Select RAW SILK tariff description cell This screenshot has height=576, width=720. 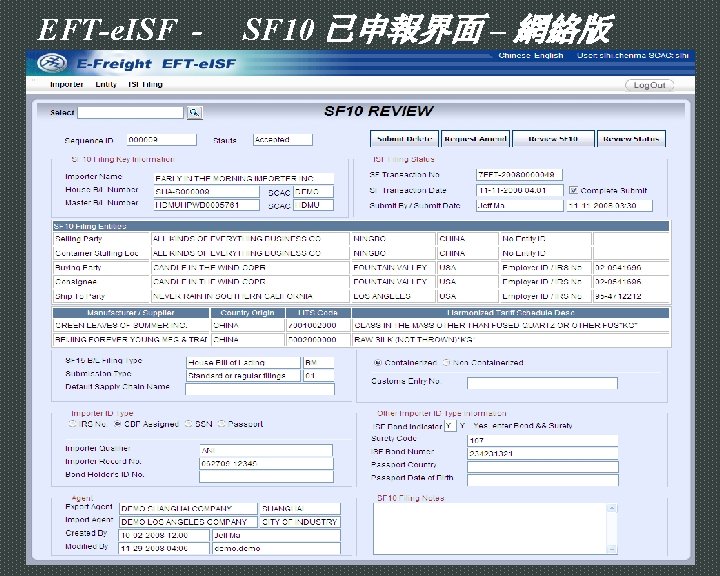(511, 339)
